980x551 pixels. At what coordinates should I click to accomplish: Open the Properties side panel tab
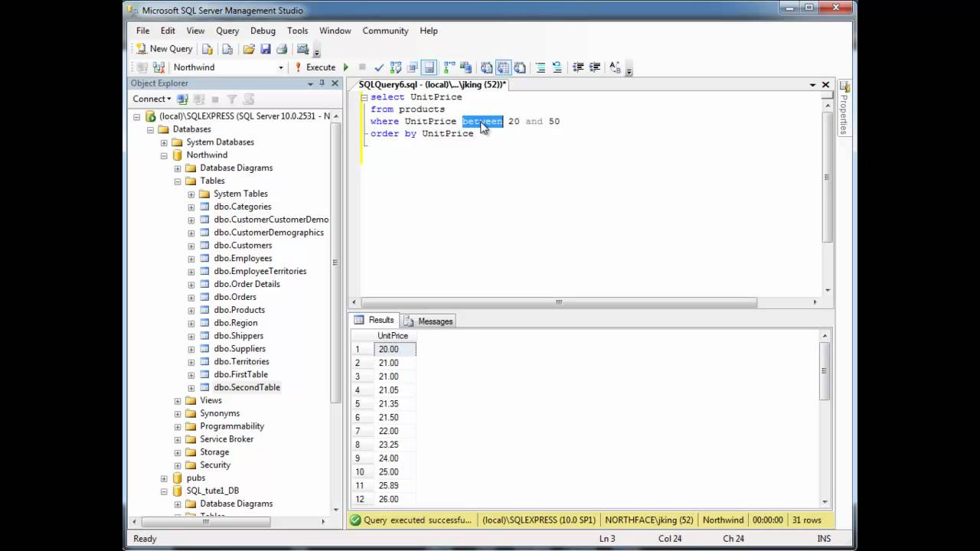(x=844, y=107)
